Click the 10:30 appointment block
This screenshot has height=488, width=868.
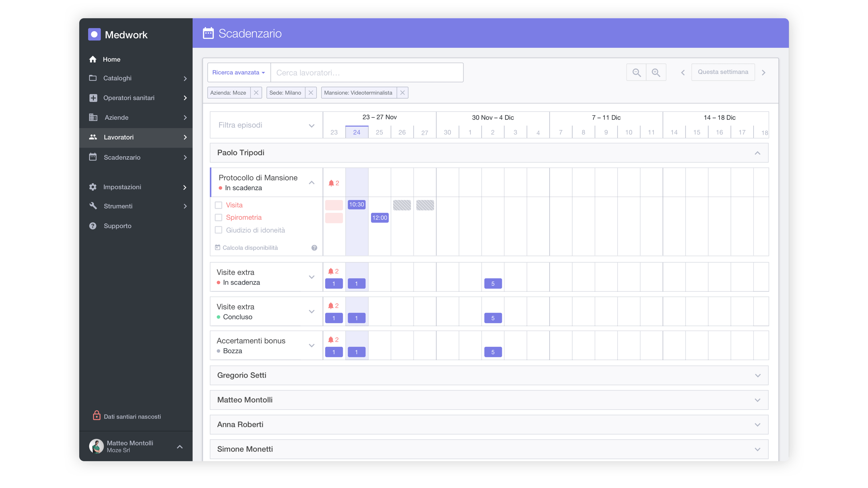(356, 204)
